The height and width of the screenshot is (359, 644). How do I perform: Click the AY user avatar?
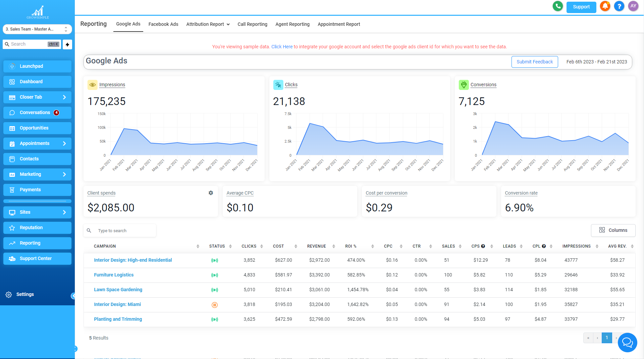tap(633, 6)
